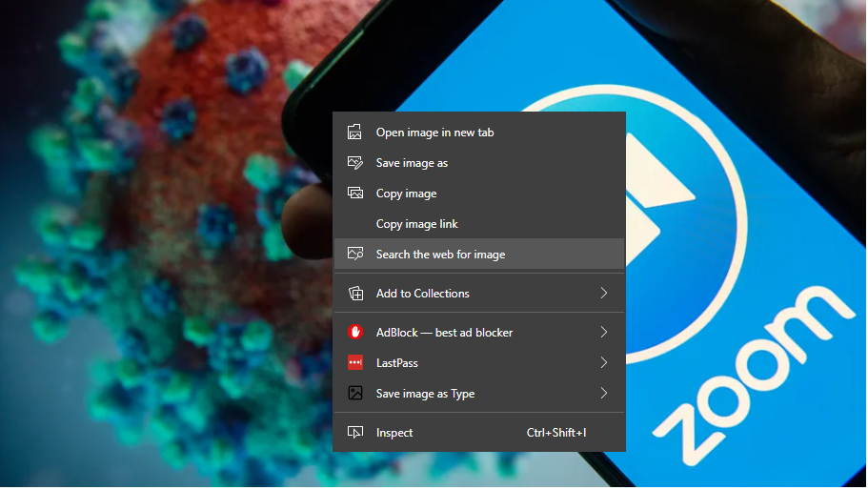Click the red LastPass icon
868x490 pixels.
pyautogui.click(x=354, y=362)
